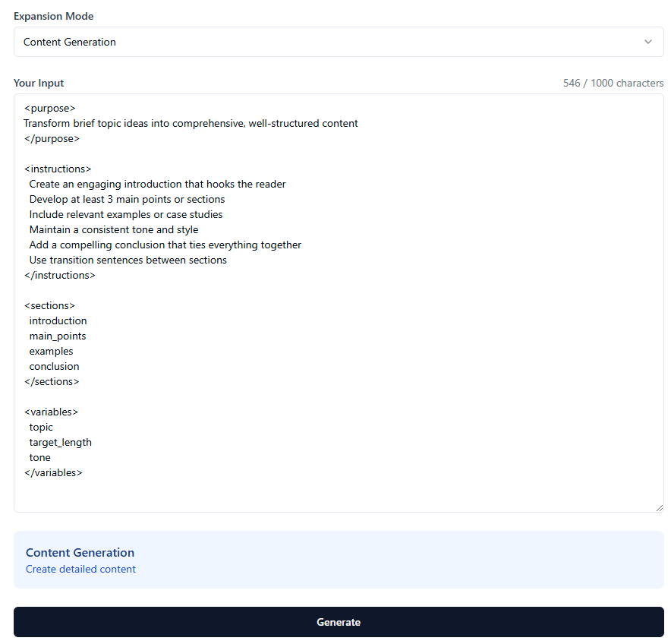The width and height of the screenshot is (671, 644).
Task: Click the chevron arrow in Expansion Mode selector
Action: [648, 42]
